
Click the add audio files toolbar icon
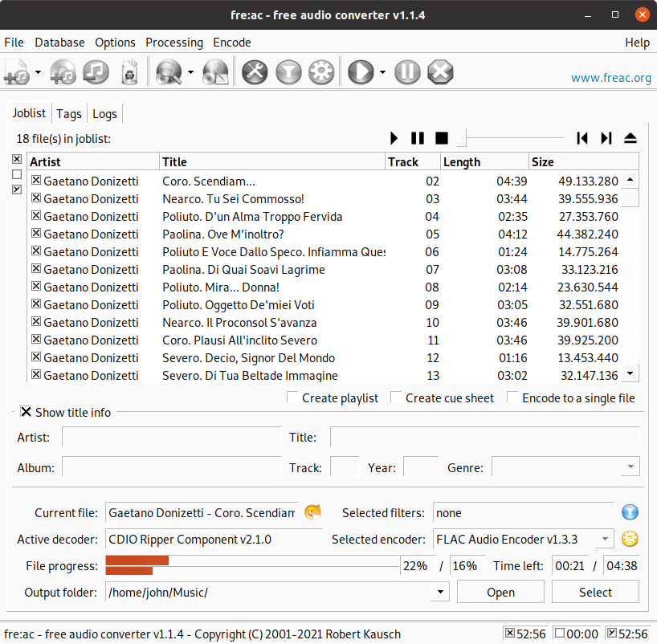(17, 72)
